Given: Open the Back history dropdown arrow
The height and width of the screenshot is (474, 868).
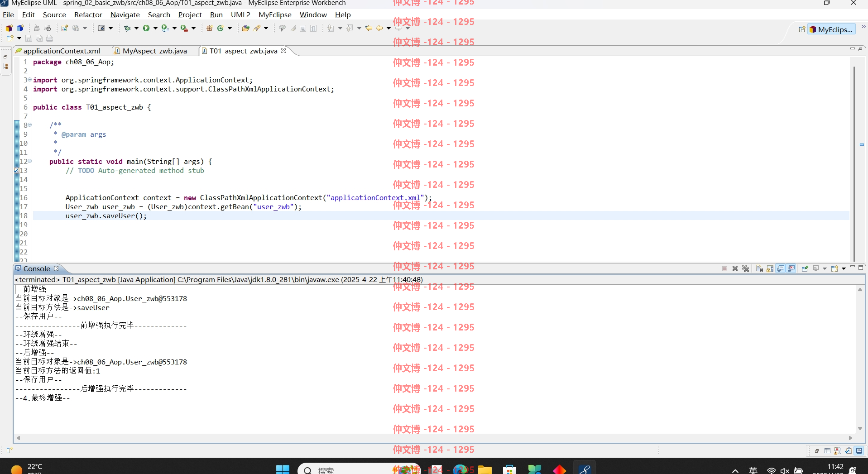Looking at the screenshot, I should (388, 29).
